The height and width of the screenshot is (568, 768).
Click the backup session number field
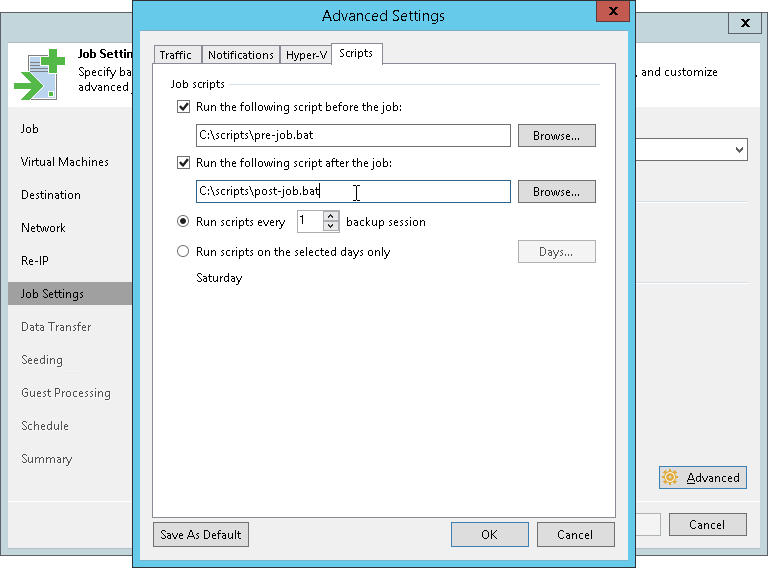310,221
